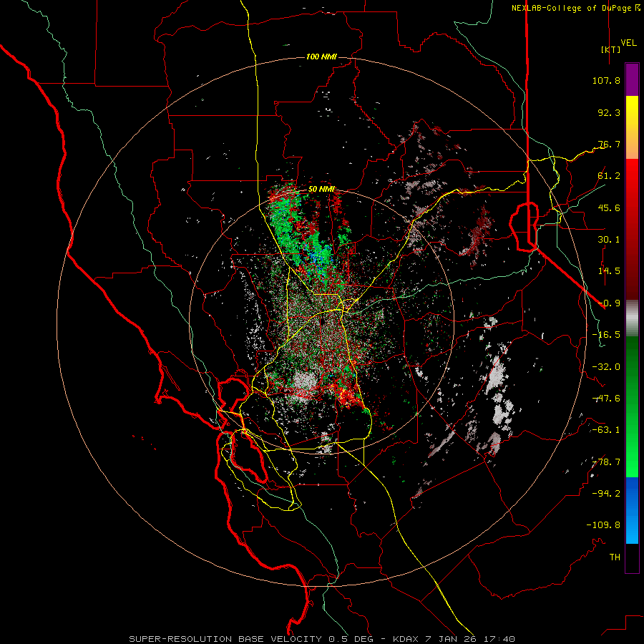The width and height of the screenshot is (644, 644).
Task: Select the -47.6 legend value
Action: [606, 399]
